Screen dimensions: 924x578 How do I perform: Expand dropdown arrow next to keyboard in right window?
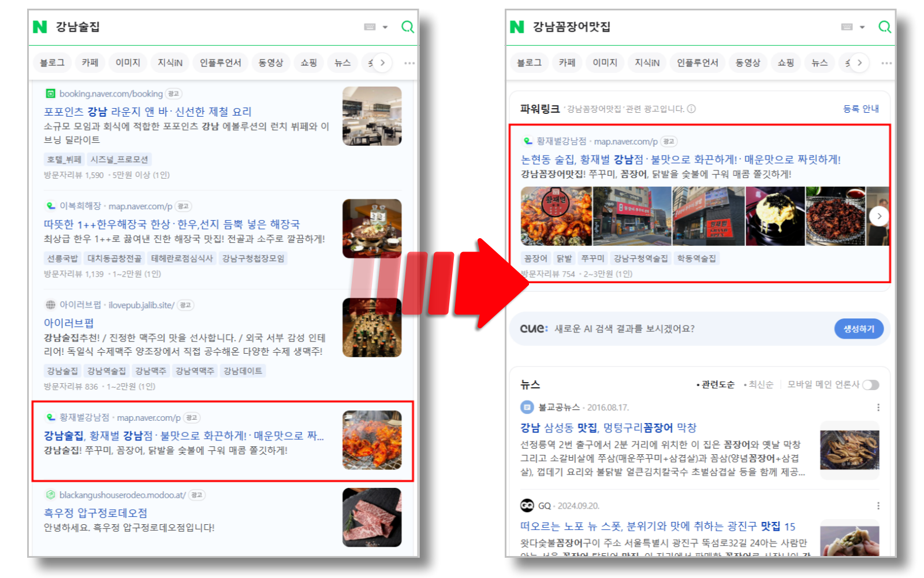point(862,27)
